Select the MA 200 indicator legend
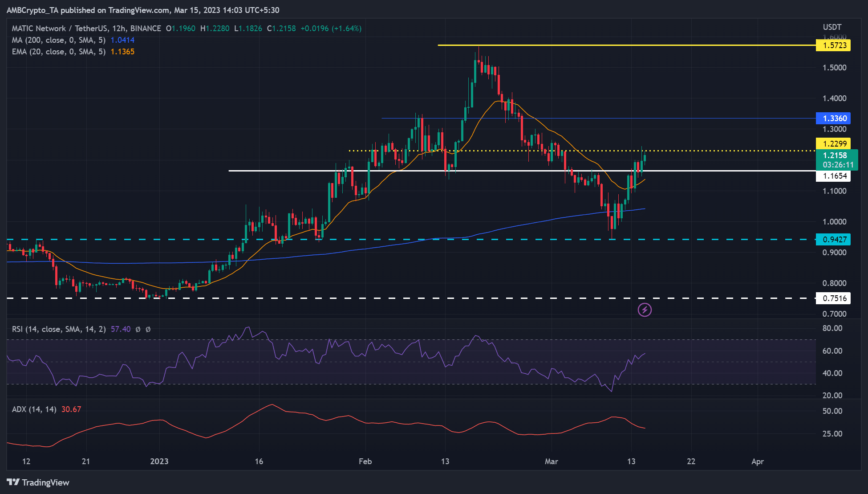The height and width of the screenshot is (494, 868). point(59,40)
